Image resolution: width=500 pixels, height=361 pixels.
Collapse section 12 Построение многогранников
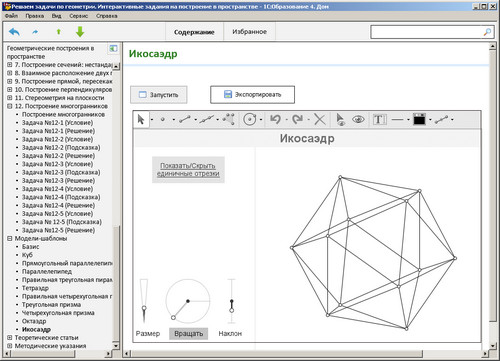tap(10, 106)
